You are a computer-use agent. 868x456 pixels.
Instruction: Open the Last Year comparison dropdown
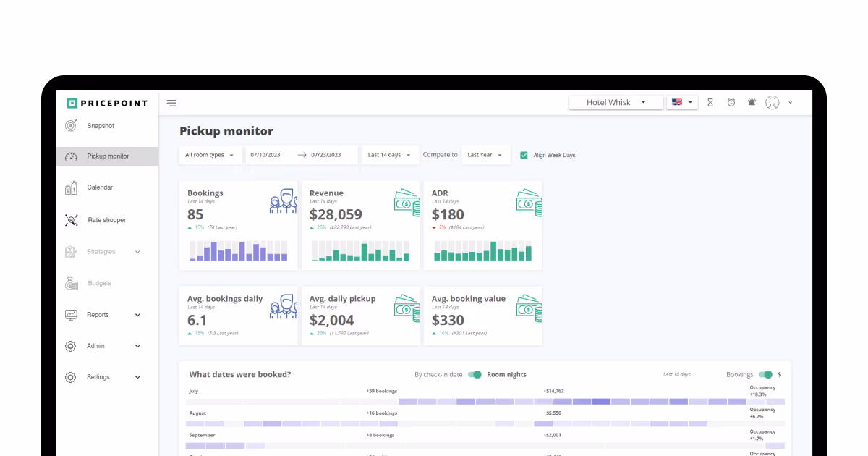485,155
